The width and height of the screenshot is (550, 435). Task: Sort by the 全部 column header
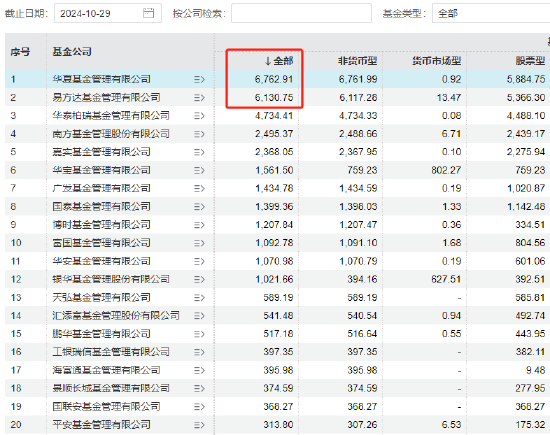279,61
